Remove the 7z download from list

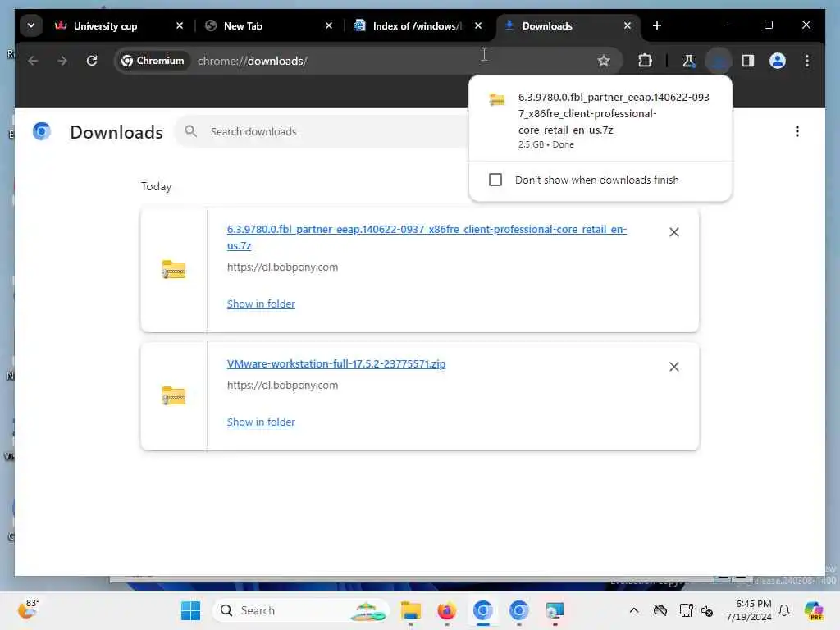point(674,232)
